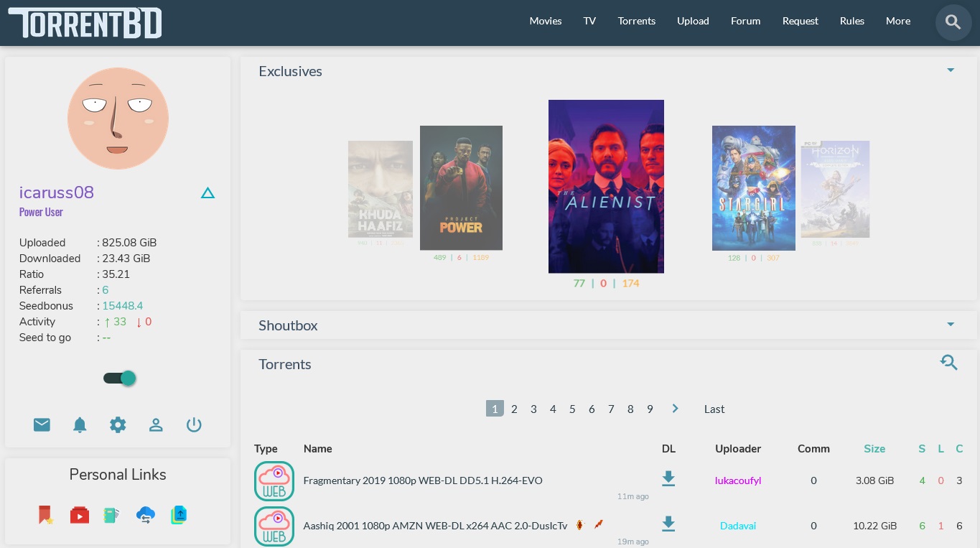Screen dimensions: 980x548
Task: Click the triangle toggle beside icaruss08 username
Action: (x=207, y=192)
